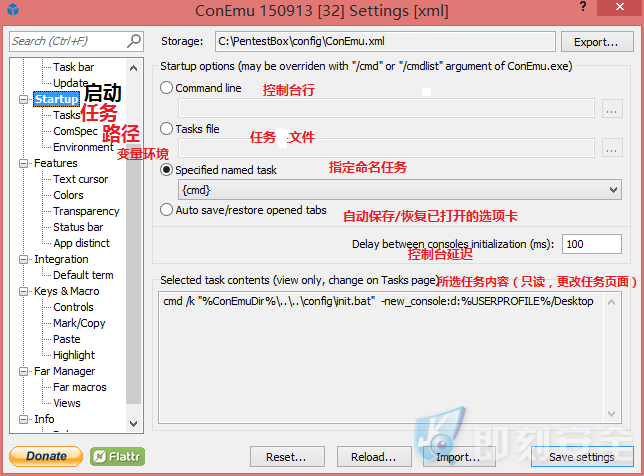Open the Views settings page
This screenshot has width=644, height=476.
tap(67, 403)
